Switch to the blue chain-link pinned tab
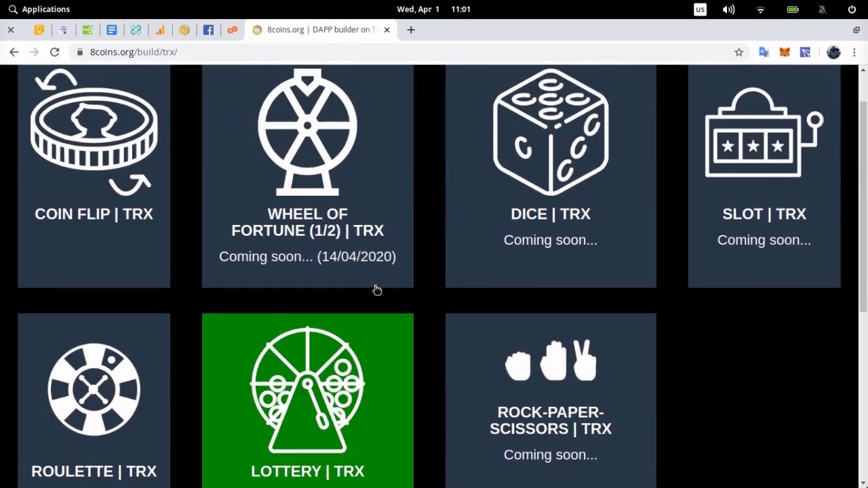This screenshot has width=868, height=488. click(x=136, y=30)
